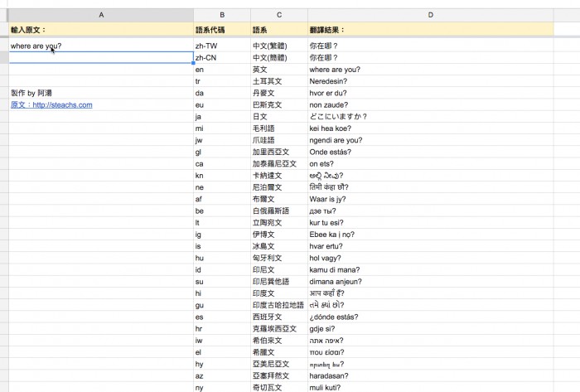Select the 'hvor er du?' translation cell
Screen dimensions: 580x392
pos(431,93)
